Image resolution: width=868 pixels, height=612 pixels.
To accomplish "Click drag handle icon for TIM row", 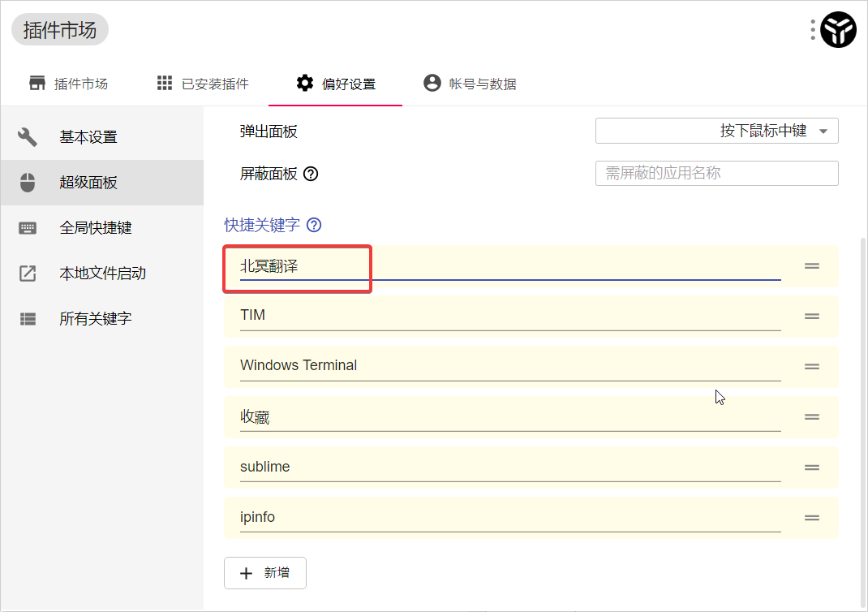I will (811, 317).
